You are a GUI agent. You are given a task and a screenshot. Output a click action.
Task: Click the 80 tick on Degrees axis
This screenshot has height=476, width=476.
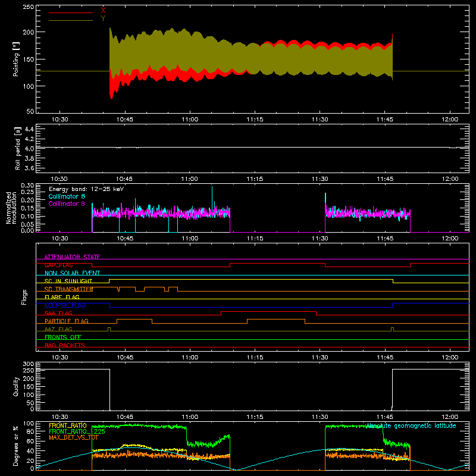(31, 431)
